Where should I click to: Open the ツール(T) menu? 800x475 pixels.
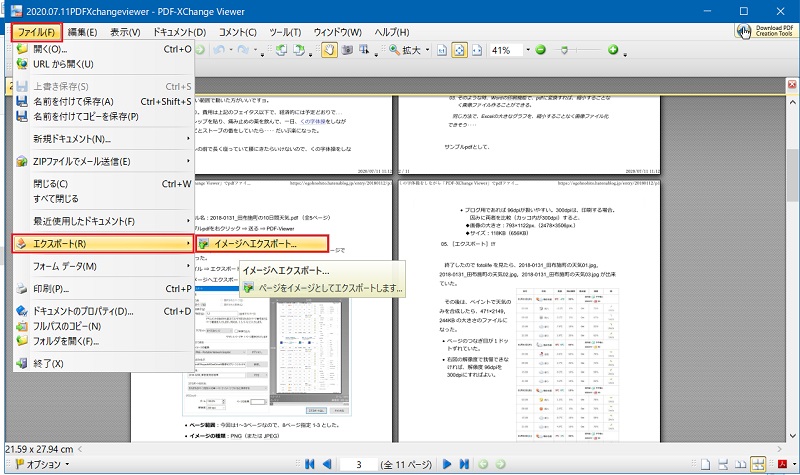pos(285,32)
